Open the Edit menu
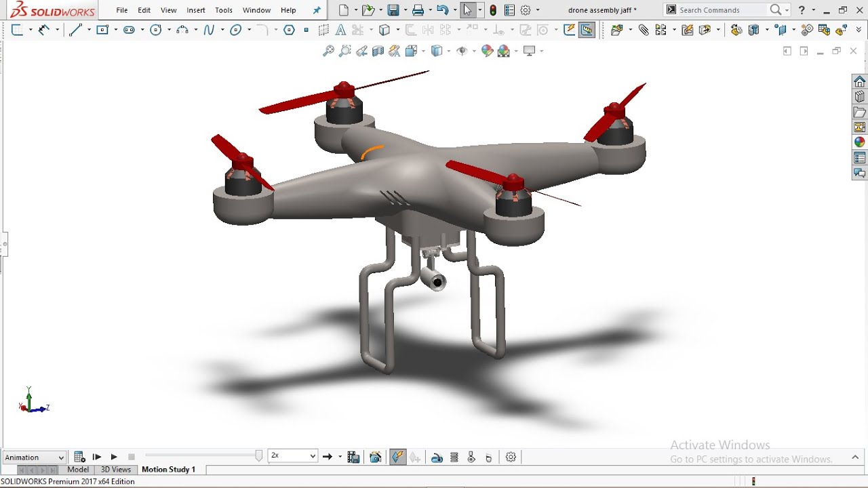The height and width of the screenshot is (488, 868). [x=144, y=10]
